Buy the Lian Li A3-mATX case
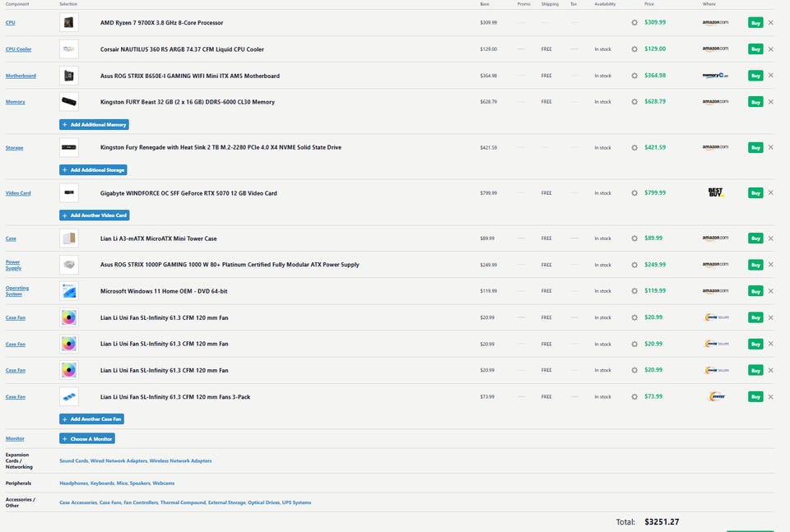The width and height of the screenshot is (790, 532). (755, 238)
